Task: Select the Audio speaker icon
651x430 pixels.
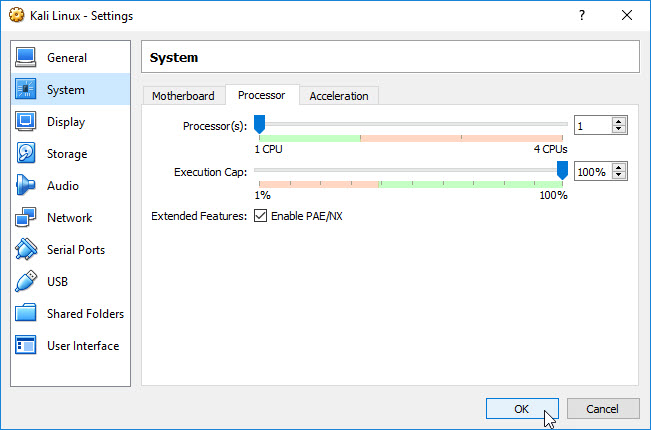Action: [25, 185]
